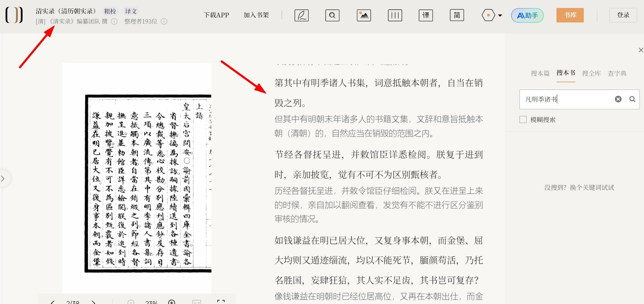Open the search tool icon in the toolbar
Viewport: 644px width, 304px height.
click(x=332, y=15)
